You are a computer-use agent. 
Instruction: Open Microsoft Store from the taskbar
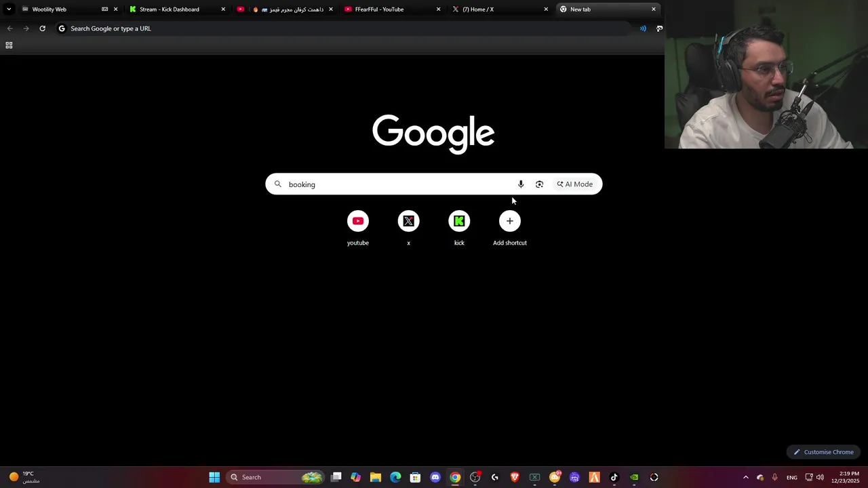click(x=415, y=477)
